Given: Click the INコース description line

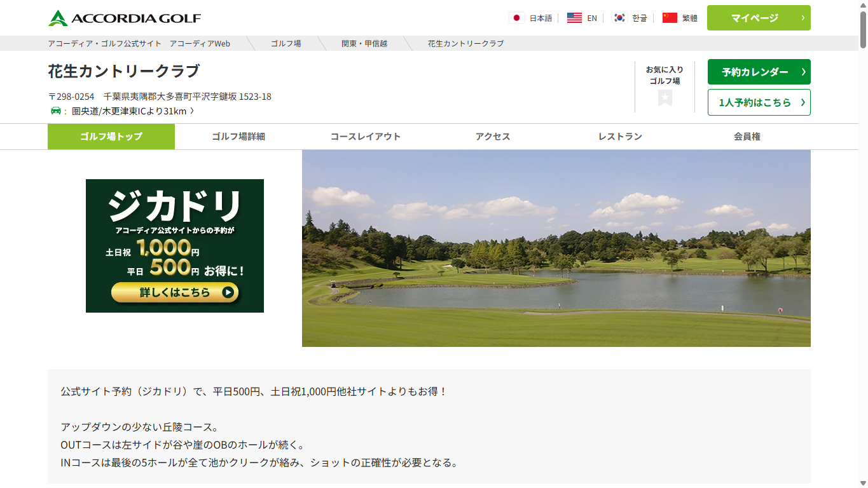Looking at the screenshot, I should [259, 463].
